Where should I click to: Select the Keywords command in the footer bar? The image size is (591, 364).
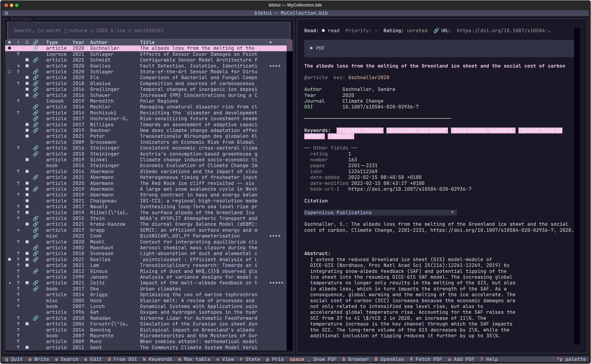tap(157, 359)
